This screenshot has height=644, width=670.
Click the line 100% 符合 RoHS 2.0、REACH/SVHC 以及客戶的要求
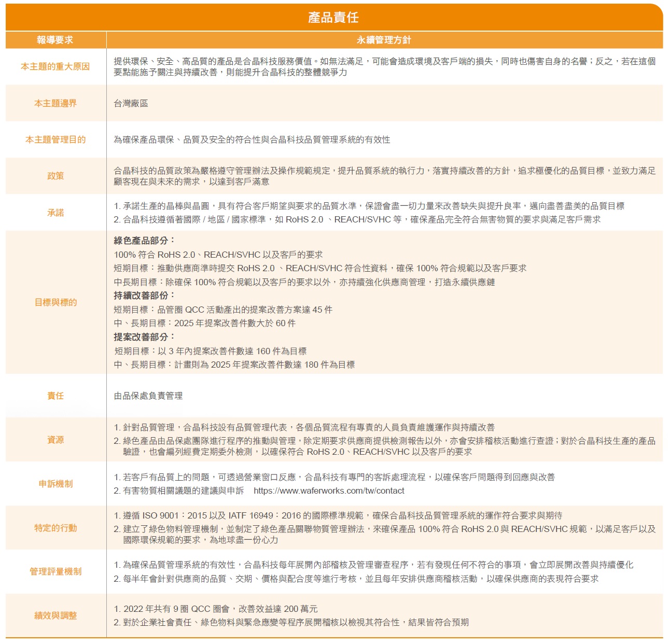click(218, 255)
